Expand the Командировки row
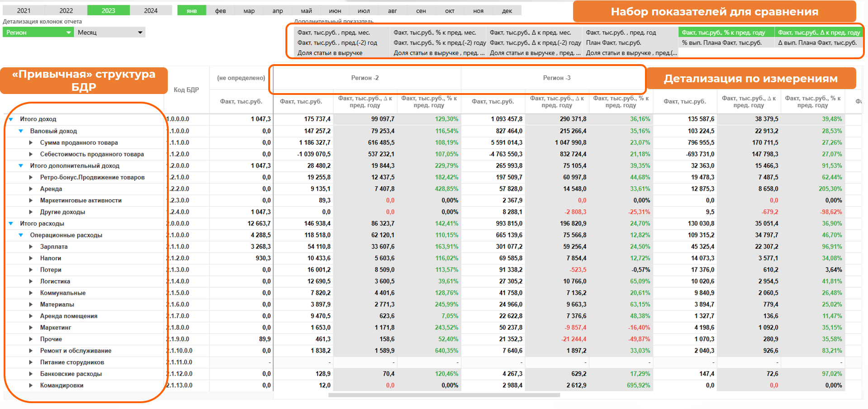 point(31,385)
